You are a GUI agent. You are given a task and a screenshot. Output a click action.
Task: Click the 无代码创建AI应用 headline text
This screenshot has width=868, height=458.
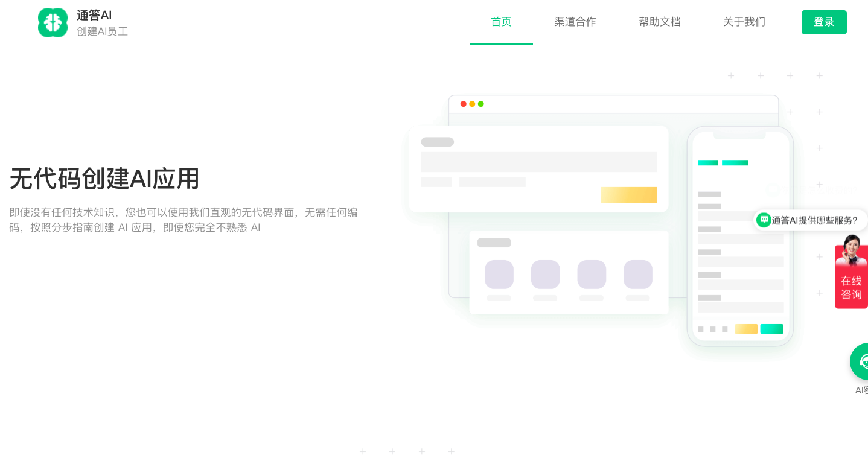104,179
